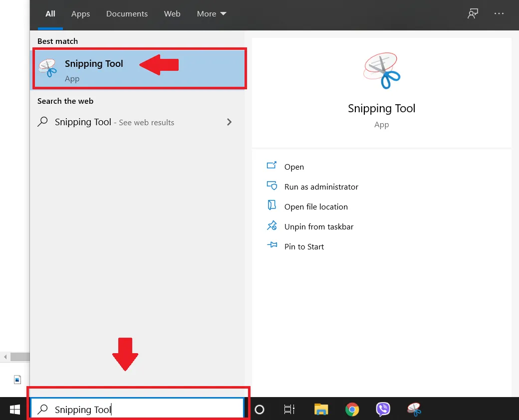Expand the Snipping Tool web results chevron
The image size is (519, 420).
[229, 122]
